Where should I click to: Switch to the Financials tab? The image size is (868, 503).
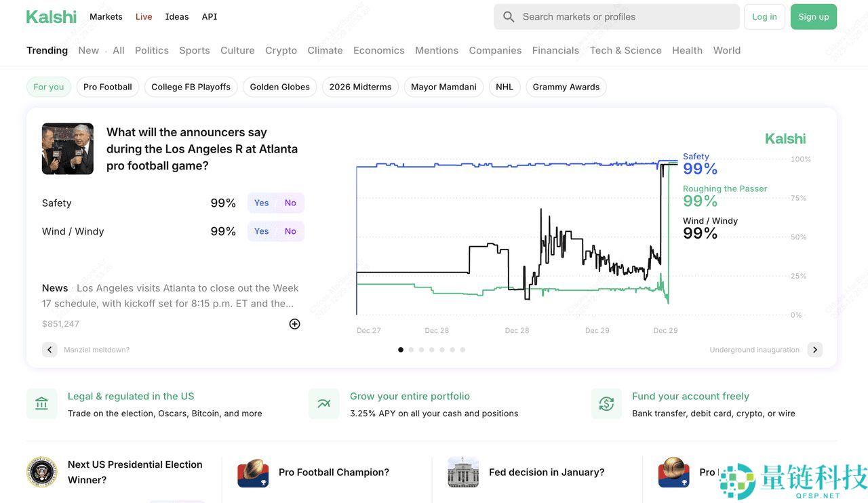pos(556,50)
